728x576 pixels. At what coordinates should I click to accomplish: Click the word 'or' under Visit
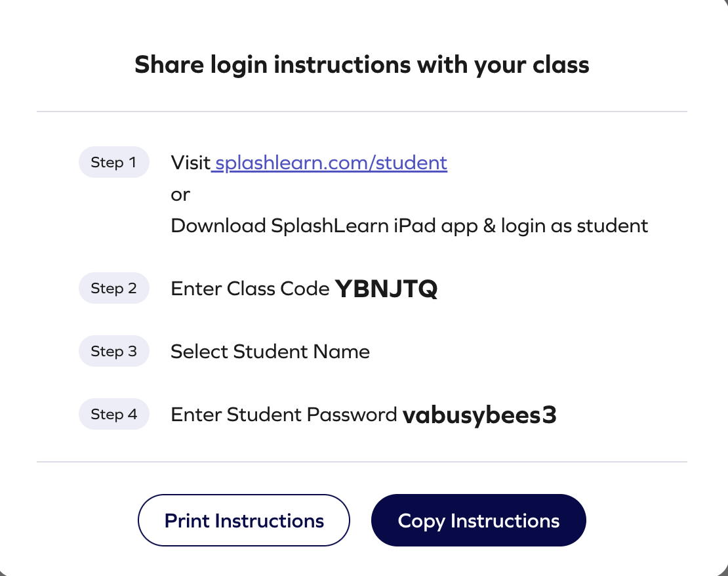coord(180,195)
